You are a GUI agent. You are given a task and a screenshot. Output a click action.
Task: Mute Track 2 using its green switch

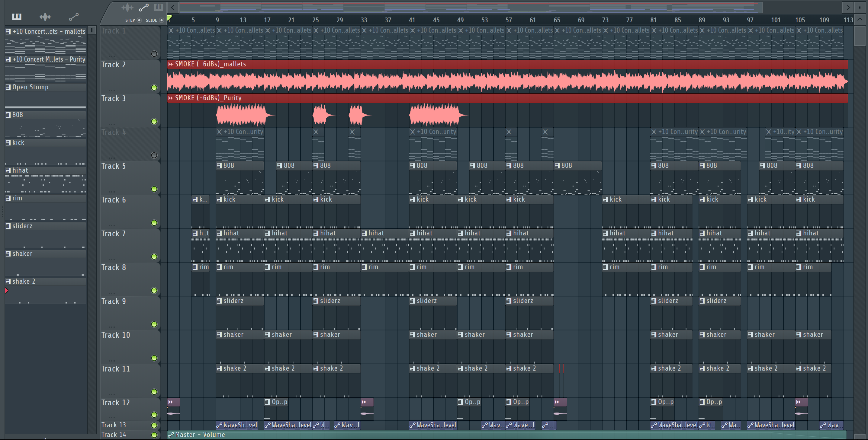pyautogui.click(x=154, y=88)
